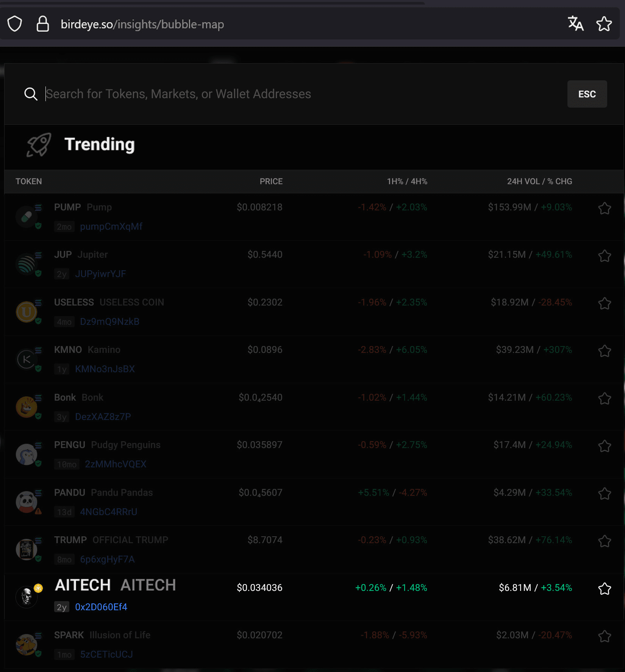Click the KMNO address KMNo3nJsBX
This screenshot has width=625, height=672.
(105, 369)
